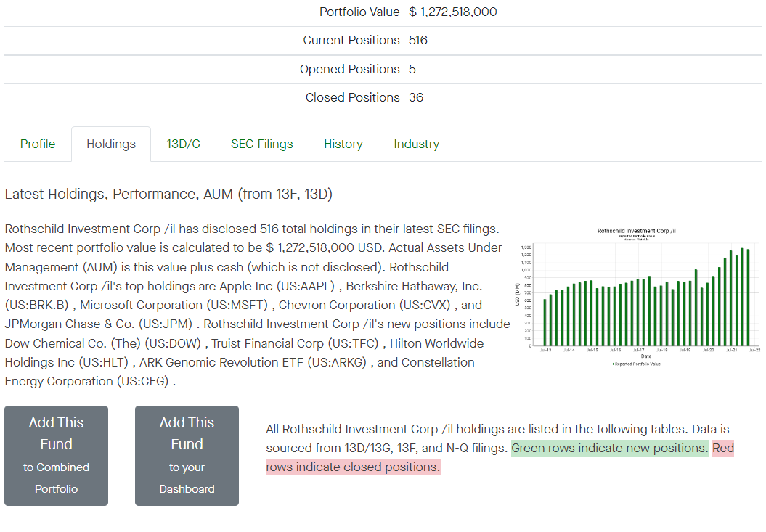Click the Portfolio Value amount $ 1,272,518,000
Screen dimensions: 766x532
pyautogui.click(x=453, y=12)
